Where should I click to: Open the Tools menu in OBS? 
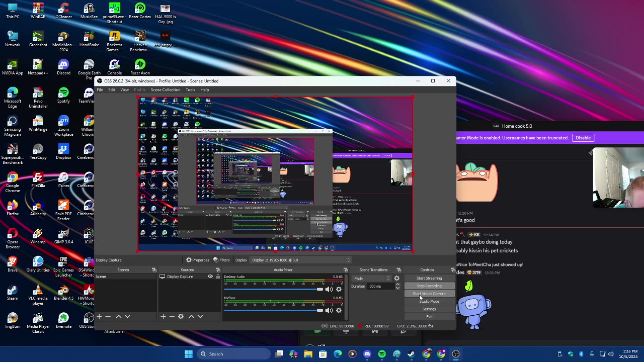point(190,90)
